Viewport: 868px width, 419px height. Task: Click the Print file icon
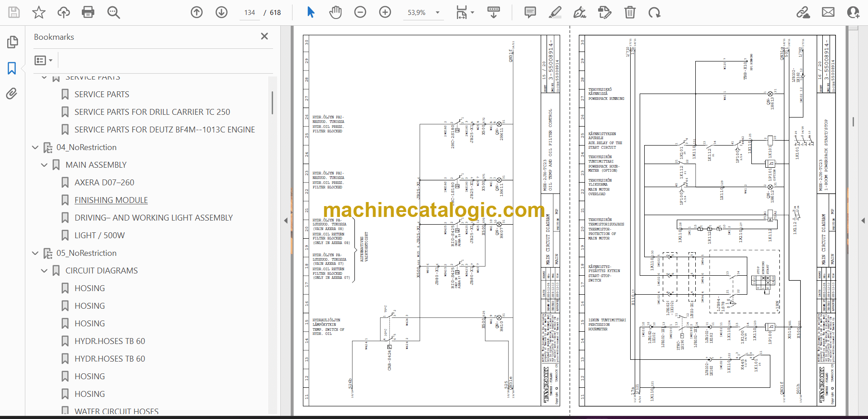pyautogui.click(x=88, y=12)
